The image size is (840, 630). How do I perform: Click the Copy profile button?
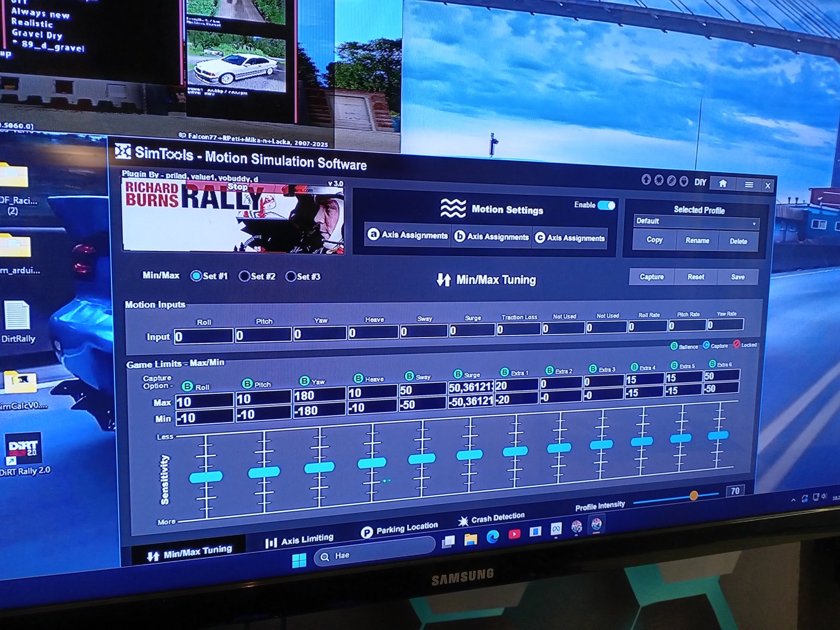point(654,240)
